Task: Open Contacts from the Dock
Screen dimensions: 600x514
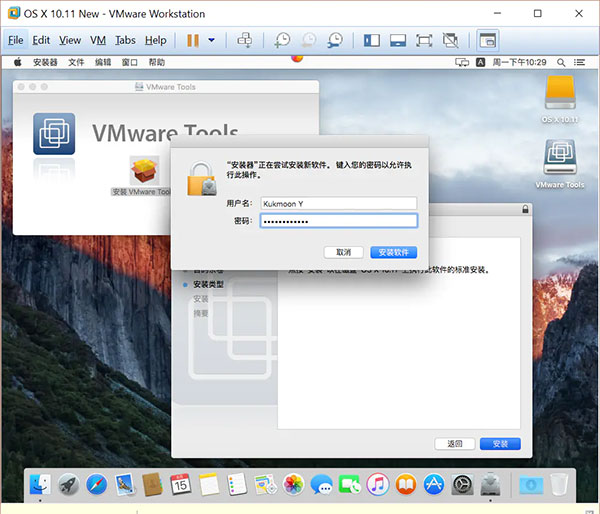Action: pos(152,484)
